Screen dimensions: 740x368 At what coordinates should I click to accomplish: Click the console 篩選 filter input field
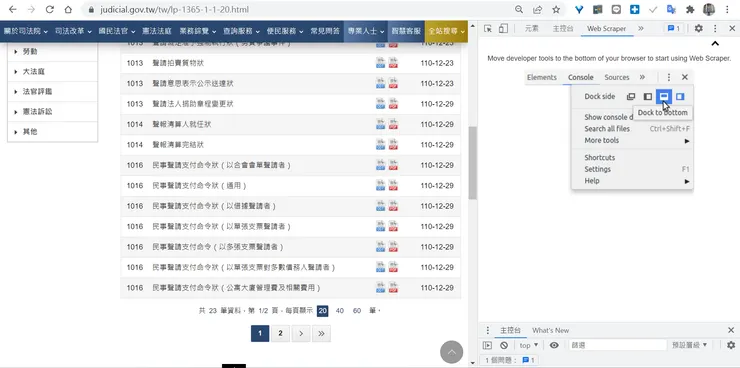pos(617,345)
